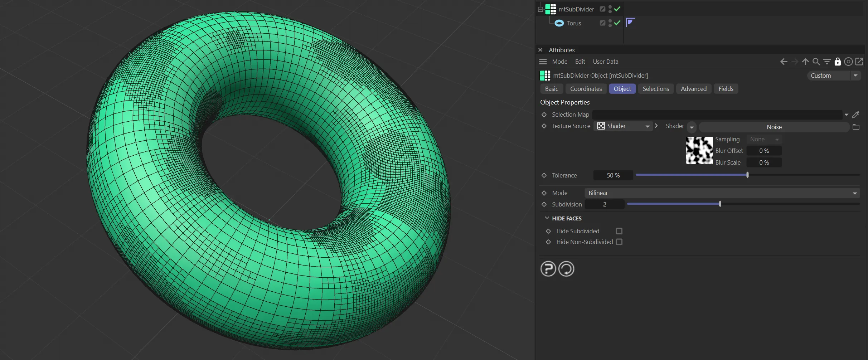Click the Selection Map eyedropper picker icon
The height and width of the screenshot is (360, 868).
tap(856, 115)
